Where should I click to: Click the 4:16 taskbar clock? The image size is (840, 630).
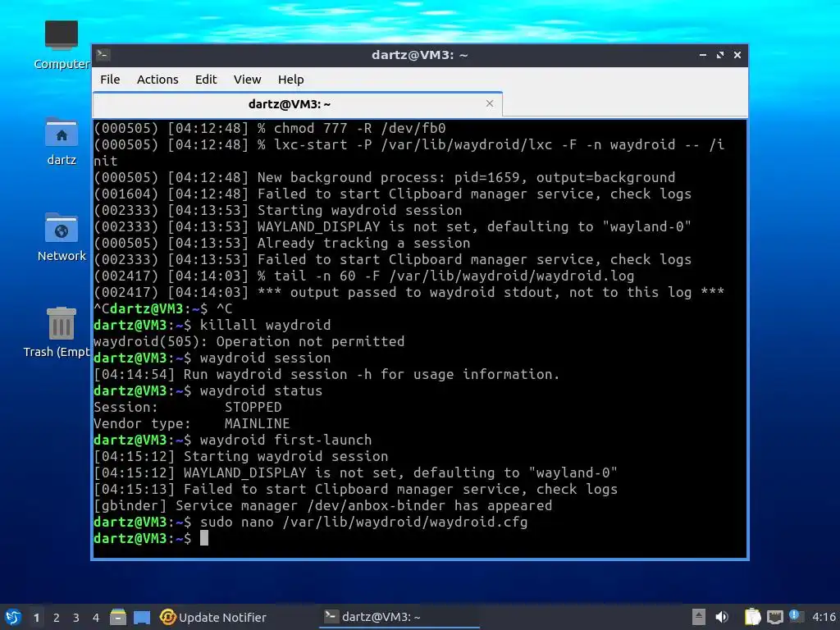(824, 617)
